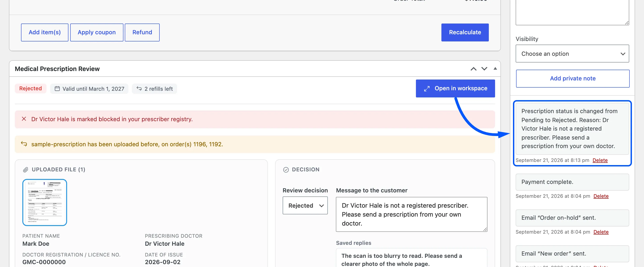Select patient name Mark Doe
644x267 pixels.
(36, 244)
